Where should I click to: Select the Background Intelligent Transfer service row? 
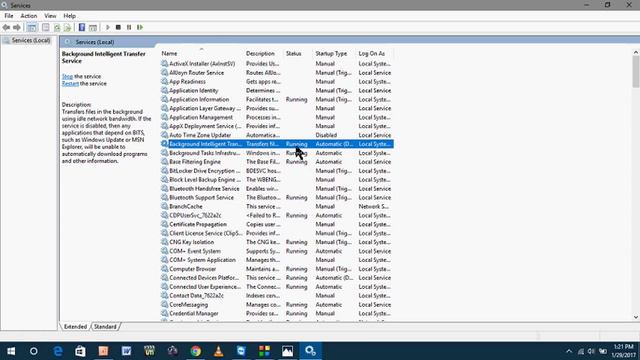[277, 144]
